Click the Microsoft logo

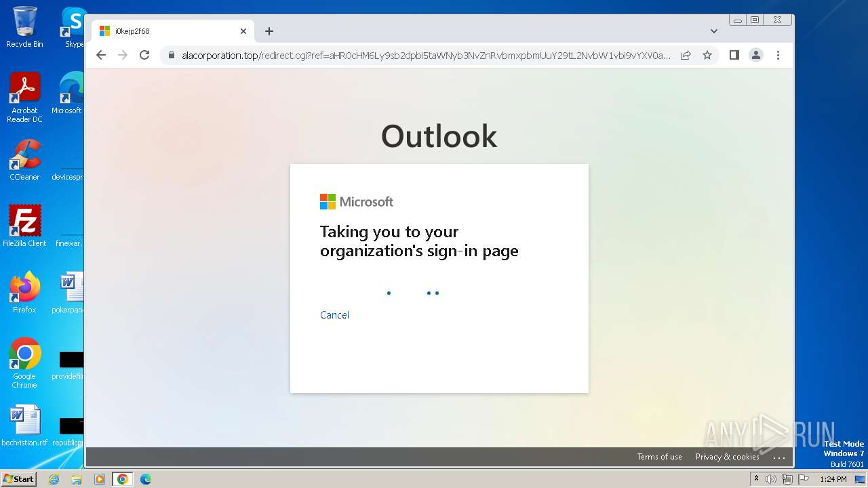pyautogui.click(x=357, y=201)
